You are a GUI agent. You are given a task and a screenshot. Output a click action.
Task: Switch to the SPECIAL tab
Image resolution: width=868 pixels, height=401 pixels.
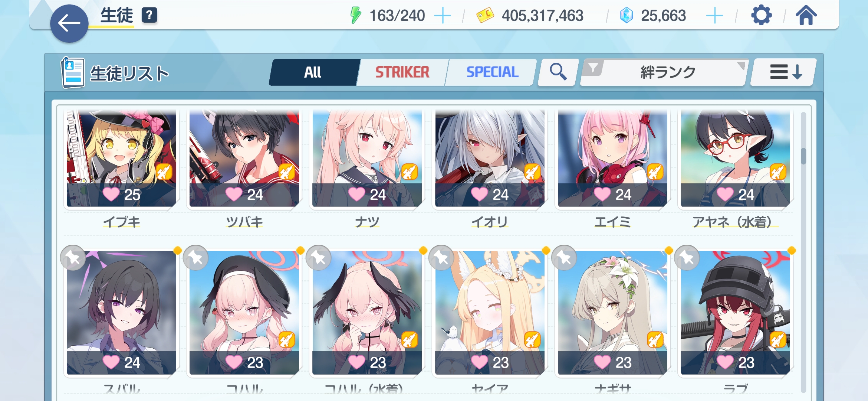pyautogui.click(x=492, y=72)
